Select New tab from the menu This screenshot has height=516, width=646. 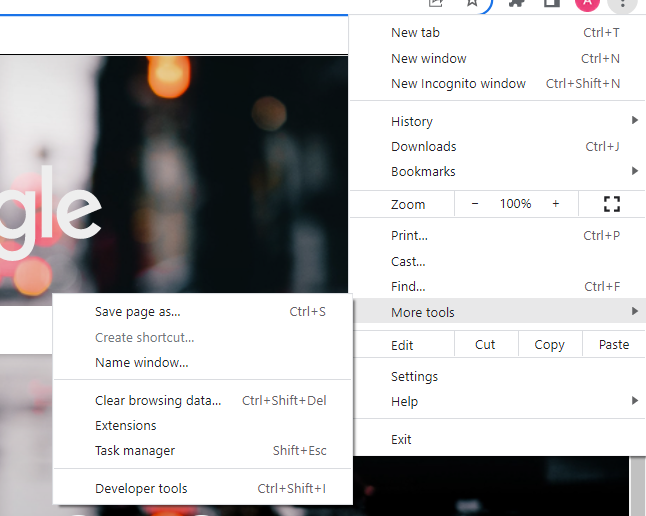[497, 33]
